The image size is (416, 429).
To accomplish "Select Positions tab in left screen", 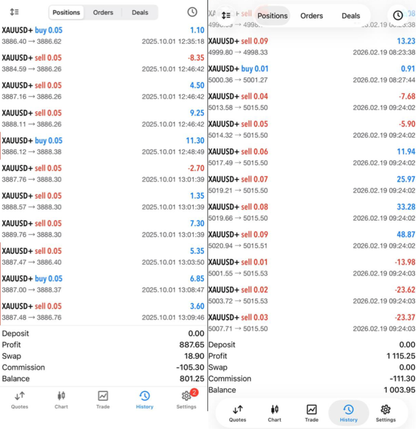I will 66,13.
